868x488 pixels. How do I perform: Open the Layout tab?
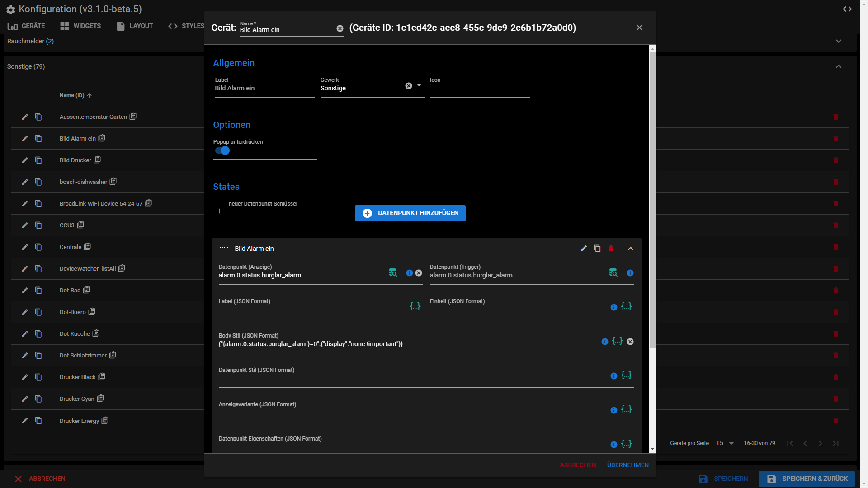135,26
